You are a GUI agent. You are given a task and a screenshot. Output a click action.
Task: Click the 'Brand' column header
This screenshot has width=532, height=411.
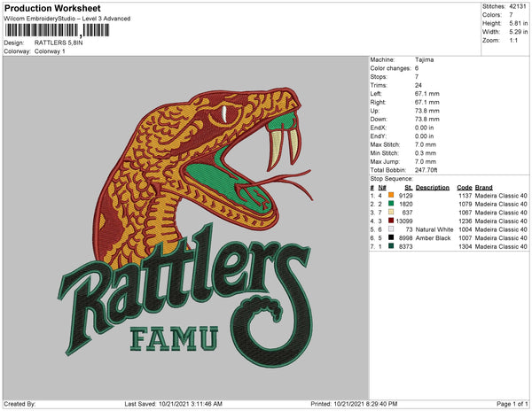(x=484, y=188)
